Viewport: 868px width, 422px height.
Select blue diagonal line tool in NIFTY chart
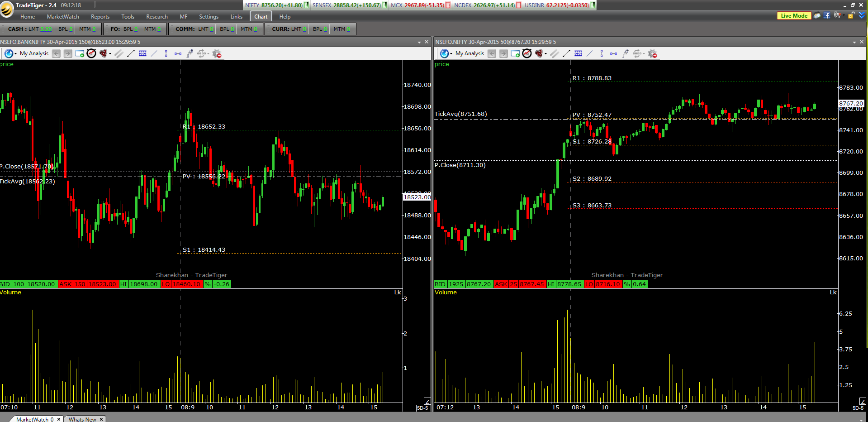(590, 53)
